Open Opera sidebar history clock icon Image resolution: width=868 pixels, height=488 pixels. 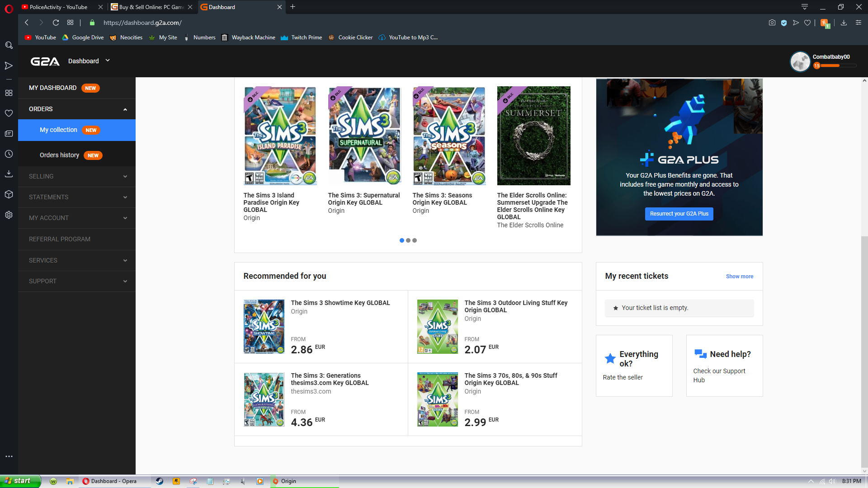click(9, 154)
